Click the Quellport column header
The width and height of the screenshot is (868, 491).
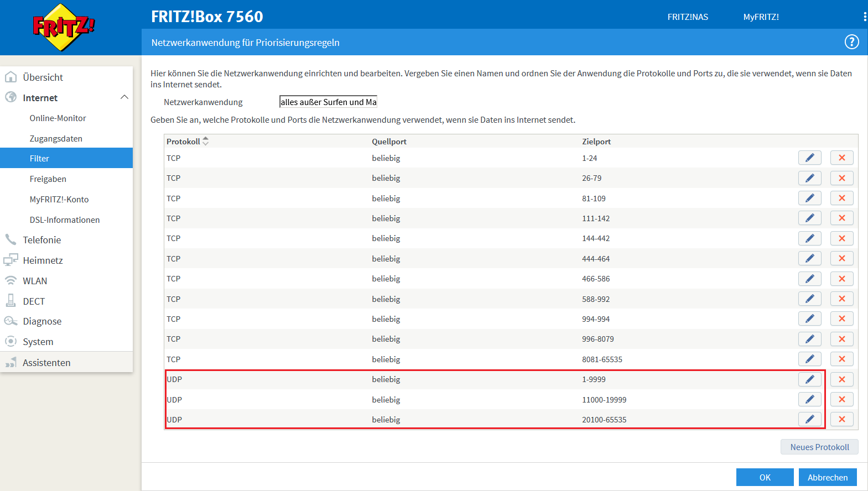pyautogui.click(x=389, y=142)
